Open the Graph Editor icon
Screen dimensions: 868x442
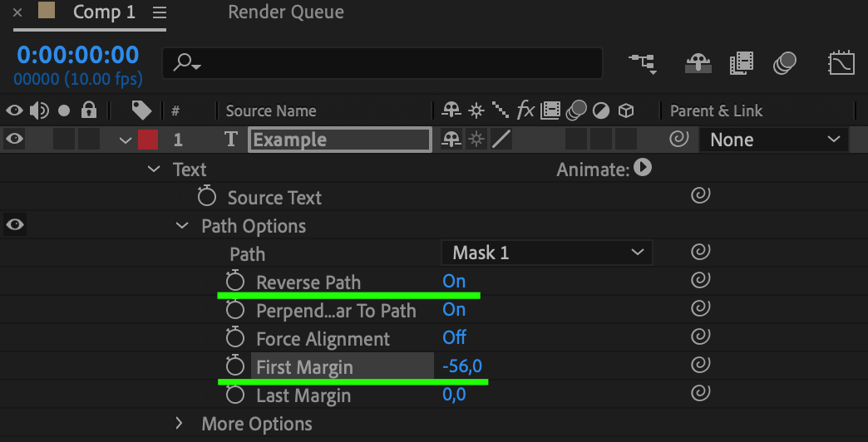pos(841,63)
